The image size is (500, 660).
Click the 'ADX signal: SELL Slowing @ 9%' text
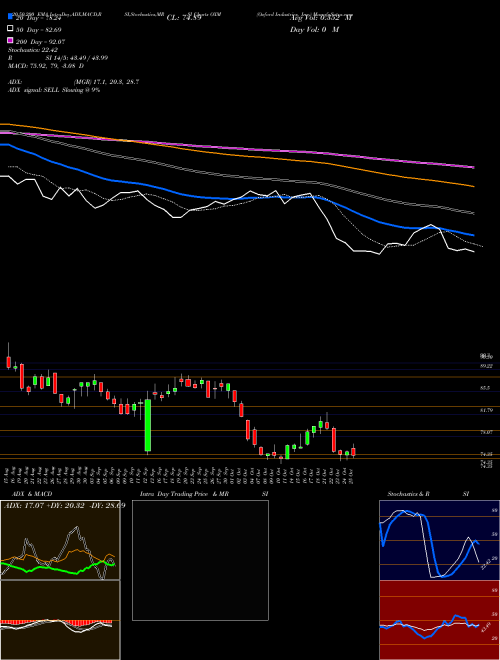point(54,90)
